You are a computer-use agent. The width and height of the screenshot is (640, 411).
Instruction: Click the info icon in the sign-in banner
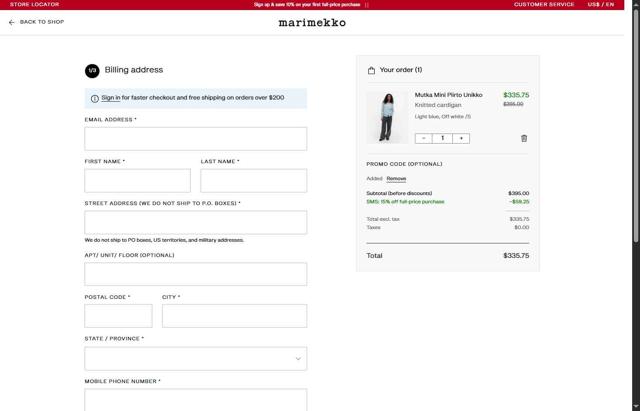95,98
